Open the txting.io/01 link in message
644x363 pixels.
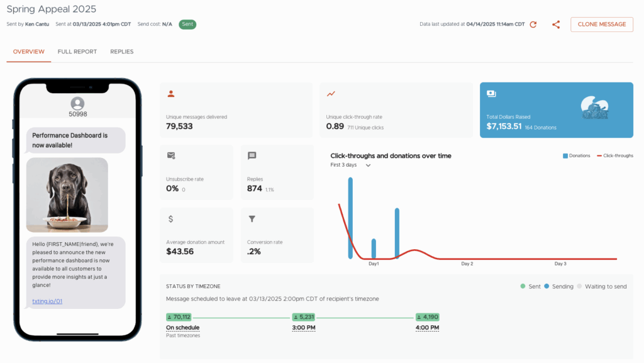coord(47,301)
